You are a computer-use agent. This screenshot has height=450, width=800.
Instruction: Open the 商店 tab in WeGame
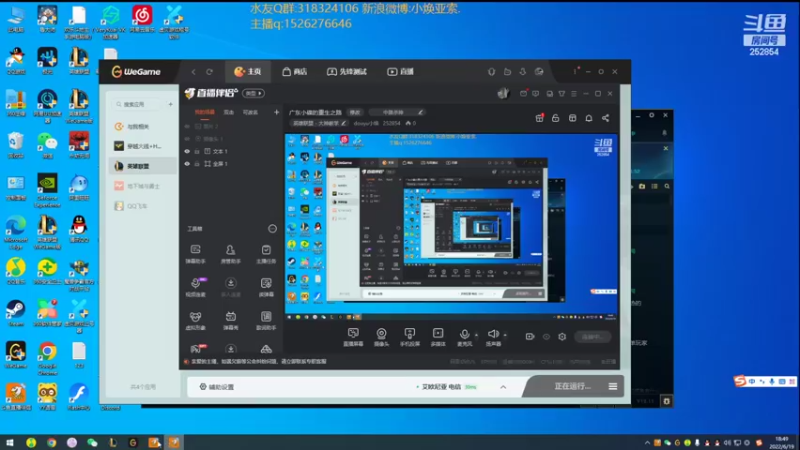click(x=294, y=71)
